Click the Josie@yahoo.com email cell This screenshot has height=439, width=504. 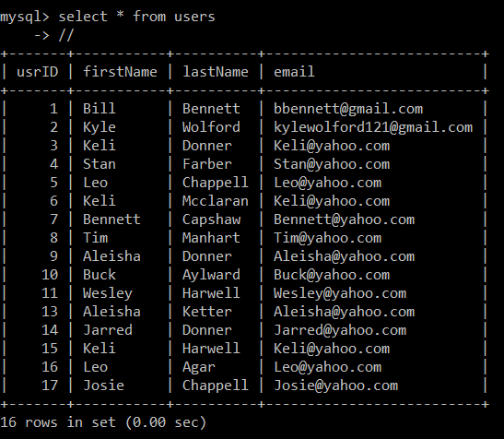click(335, 386)
